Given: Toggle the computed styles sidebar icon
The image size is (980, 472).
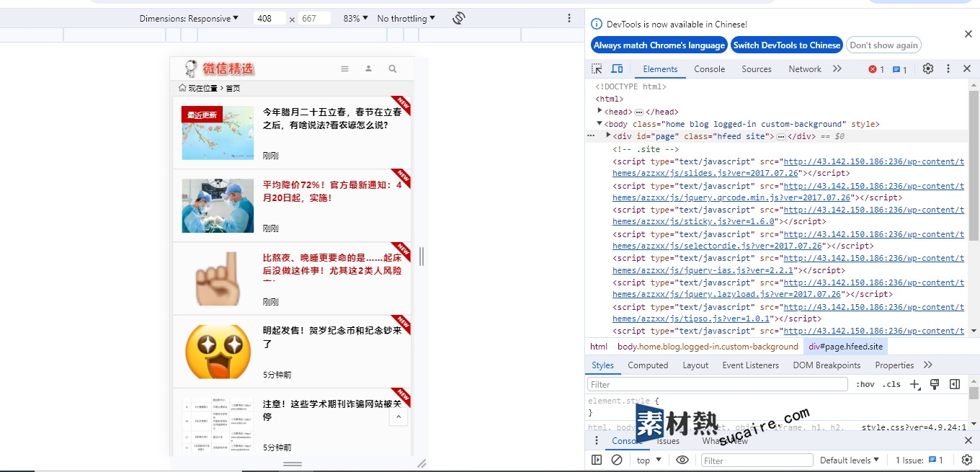Looking at the screenshot, I should pos(955,384).
